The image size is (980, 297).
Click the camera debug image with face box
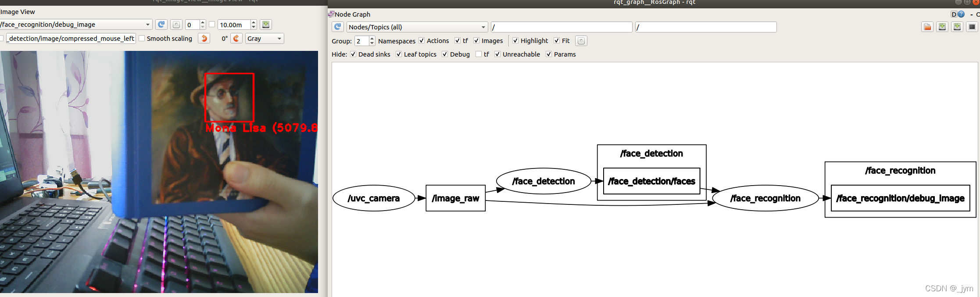(159, 172)
